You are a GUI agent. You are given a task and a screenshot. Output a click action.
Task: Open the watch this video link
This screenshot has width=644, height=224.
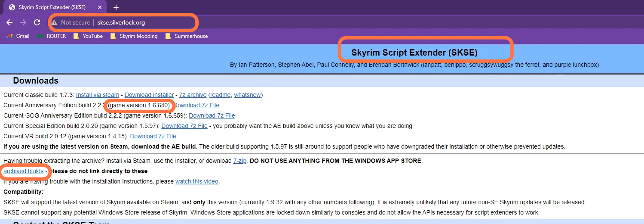tap(197, 181)
